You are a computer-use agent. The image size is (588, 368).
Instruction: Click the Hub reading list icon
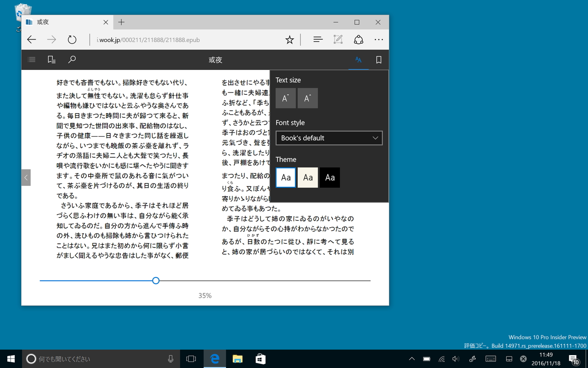tap(318, 40)
